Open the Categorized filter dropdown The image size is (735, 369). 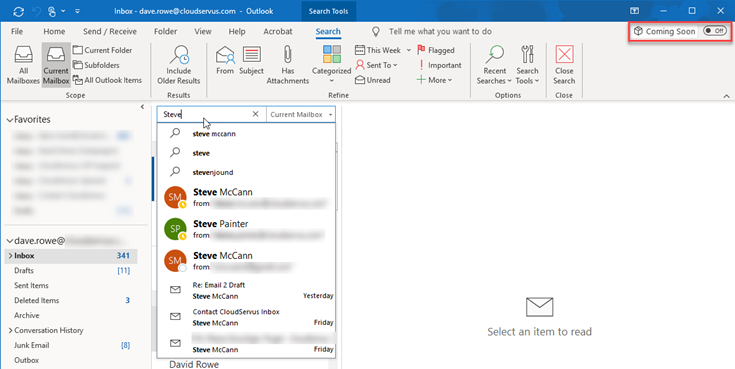click(x=331, y=65)
